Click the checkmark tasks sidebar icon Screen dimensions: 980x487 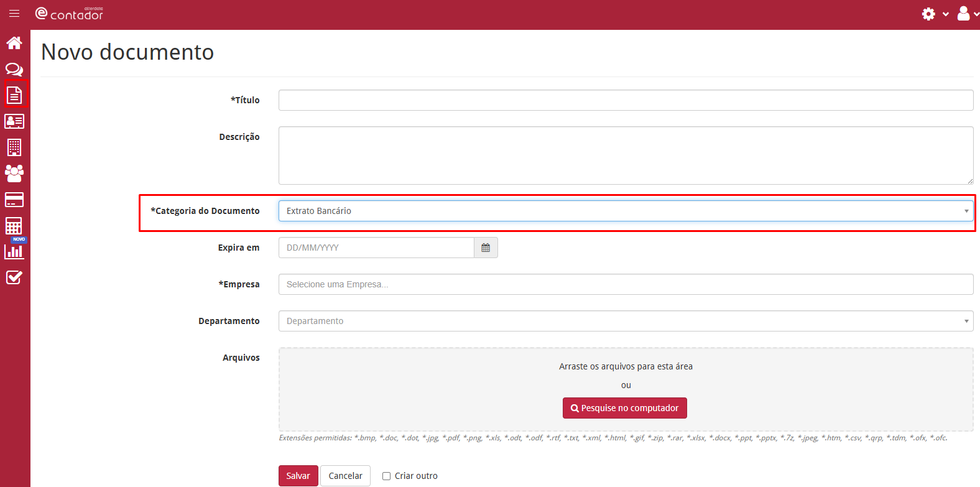point(14,277)
